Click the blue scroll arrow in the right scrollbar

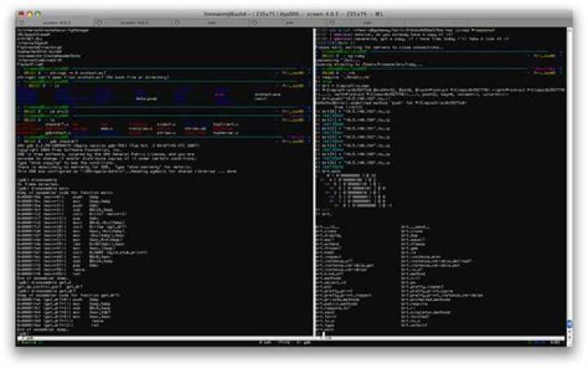(569, 324)
